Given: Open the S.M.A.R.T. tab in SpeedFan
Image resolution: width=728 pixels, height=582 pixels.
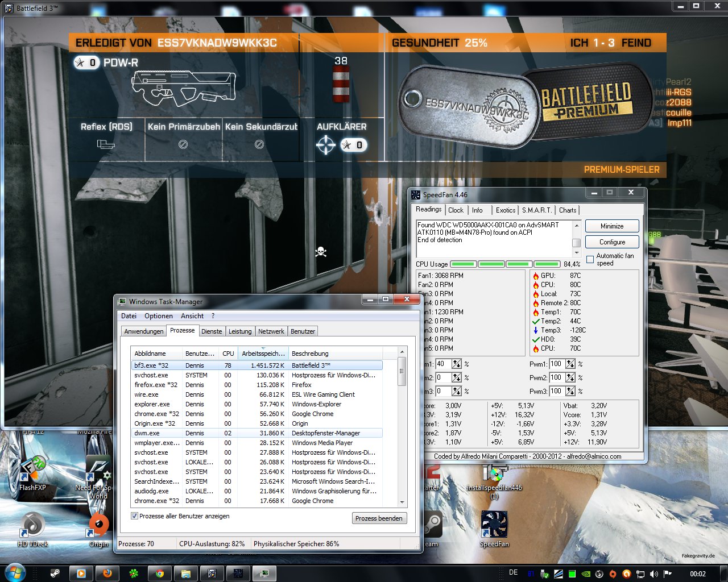Looking at the screenshot, I should (x=537, y=210).
